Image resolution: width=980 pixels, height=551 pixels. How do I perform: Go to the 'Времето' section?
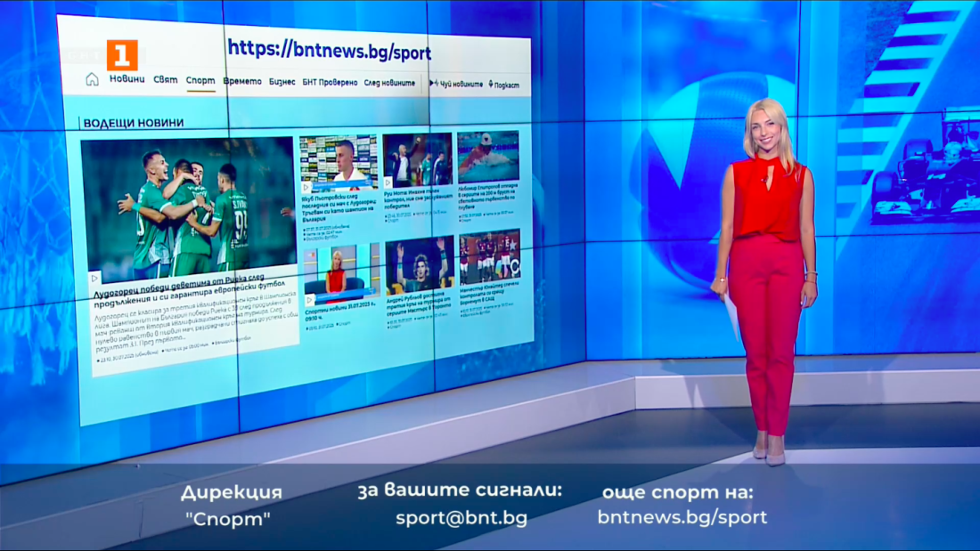tap(242, 81)
